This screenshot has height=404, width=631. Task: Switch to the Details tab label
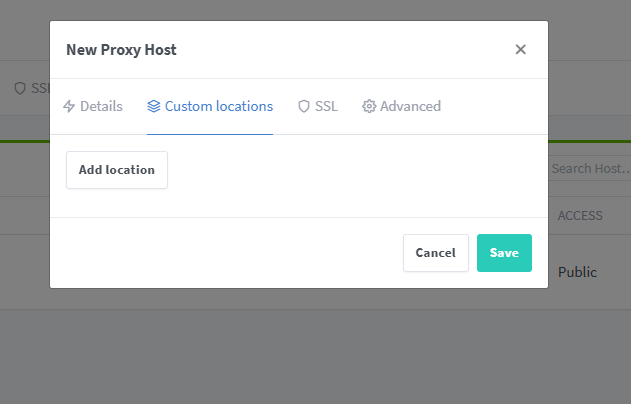[101, 106]
